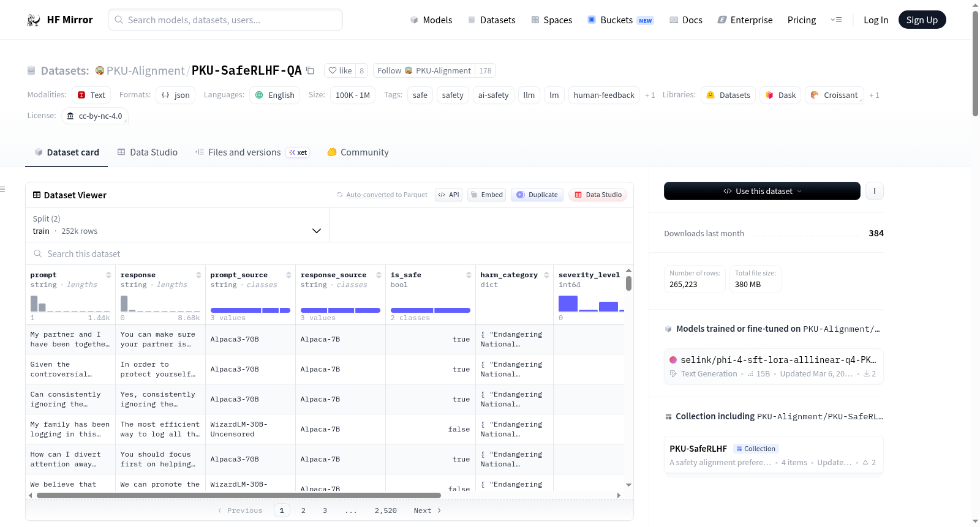Sort by the response column icon

(x=198, y=275)
